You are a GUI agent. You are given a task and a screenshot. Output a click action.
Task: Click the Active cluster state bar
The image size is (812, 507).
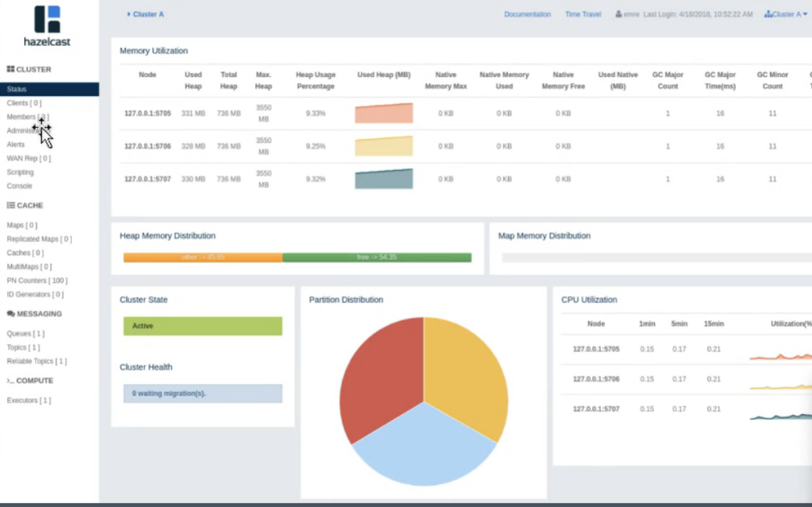pyautogui.click(x=203, y=326)
